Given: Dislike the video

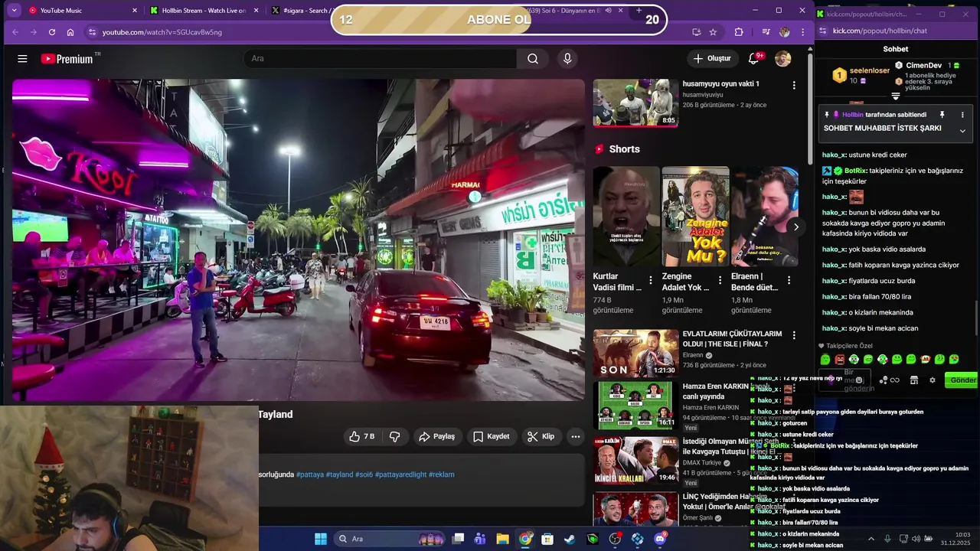Looking at the screenshot, I should click(x=395, y=436).
